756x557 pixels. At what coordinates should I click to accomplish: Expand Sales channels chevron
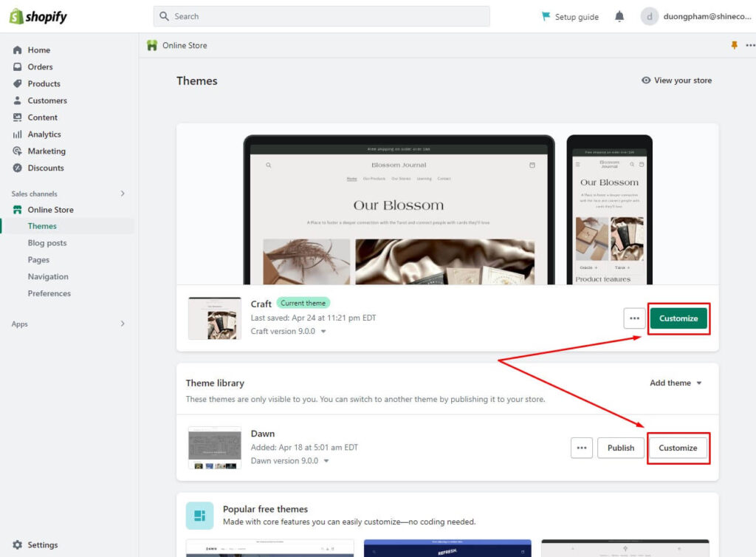123,194
